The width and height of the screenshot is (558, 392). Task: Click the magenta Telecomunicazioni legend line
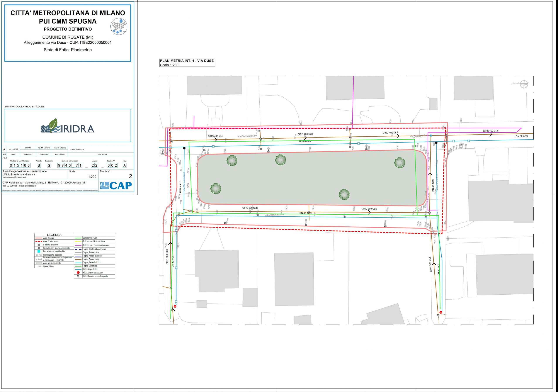pyautogui.click(x=78, y=245)
